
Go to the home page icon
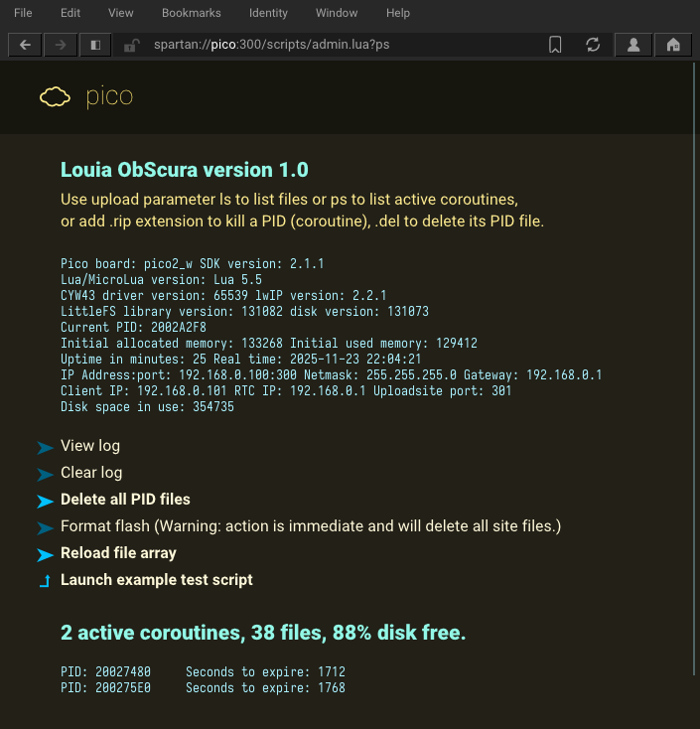pyautogui.click(x=672, y=45)
